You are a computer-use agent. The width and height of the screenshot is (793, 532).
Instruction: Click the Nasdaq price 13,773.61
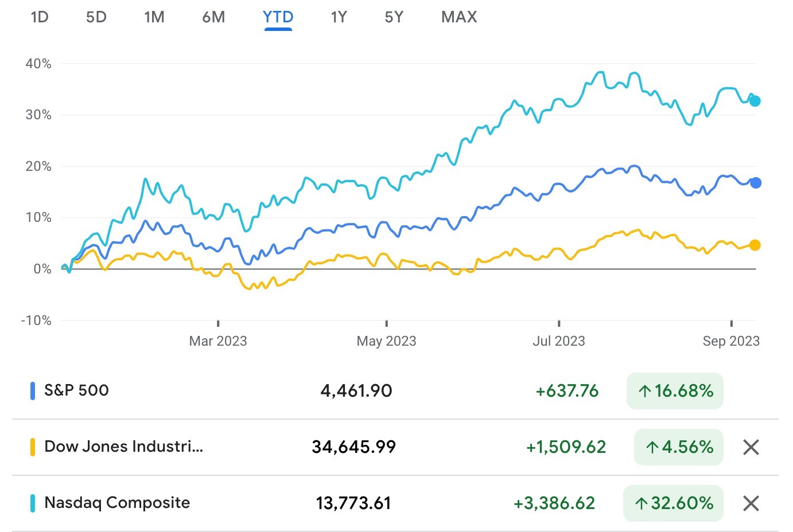click(x=353, y=503)
